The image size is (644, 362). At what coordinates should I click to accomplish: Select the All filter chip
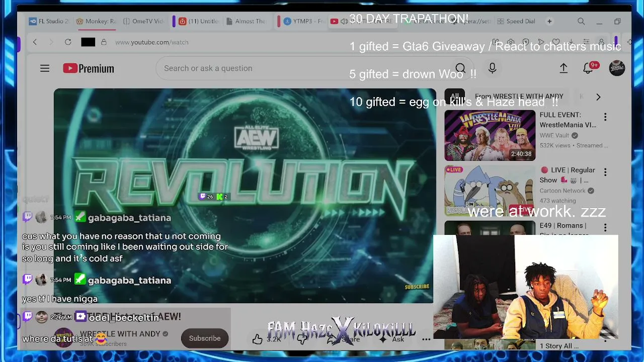pyautogui.click(x=455, y=96)
